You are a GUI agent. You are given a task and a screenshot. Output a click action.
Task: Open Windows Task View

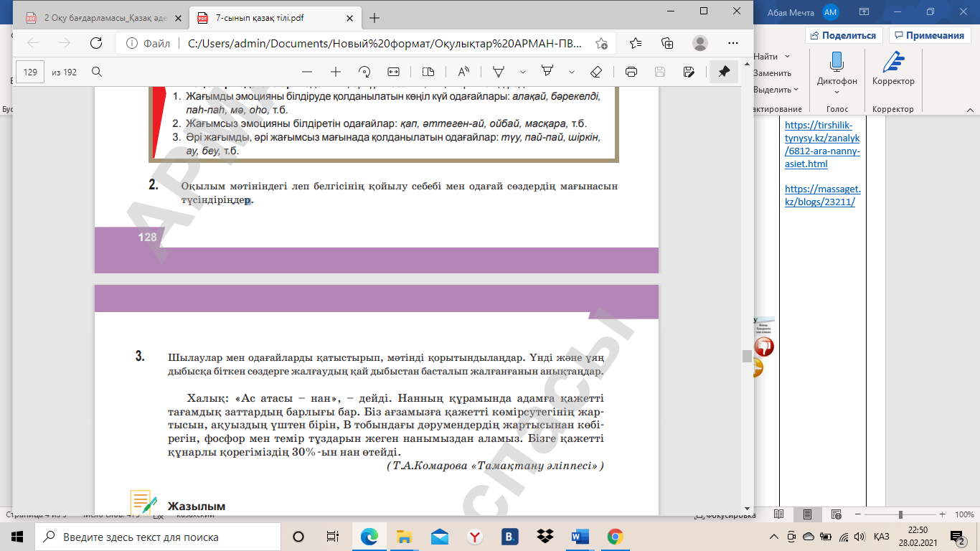[332, 537]
